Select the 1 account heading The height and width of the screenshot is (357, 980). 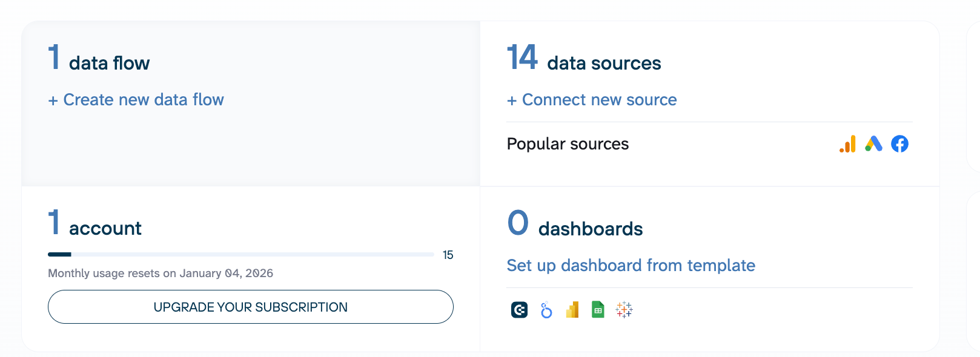tap(95, 224)
